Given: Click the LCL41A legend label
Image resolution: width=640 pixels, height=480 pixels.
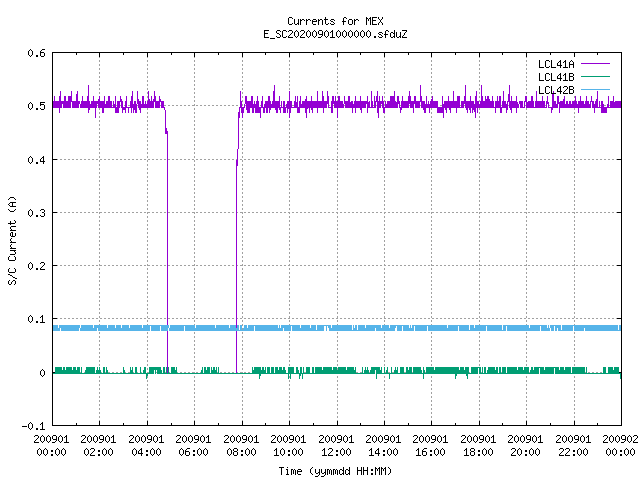Looking at the screenshot, I should pos(556,64).
